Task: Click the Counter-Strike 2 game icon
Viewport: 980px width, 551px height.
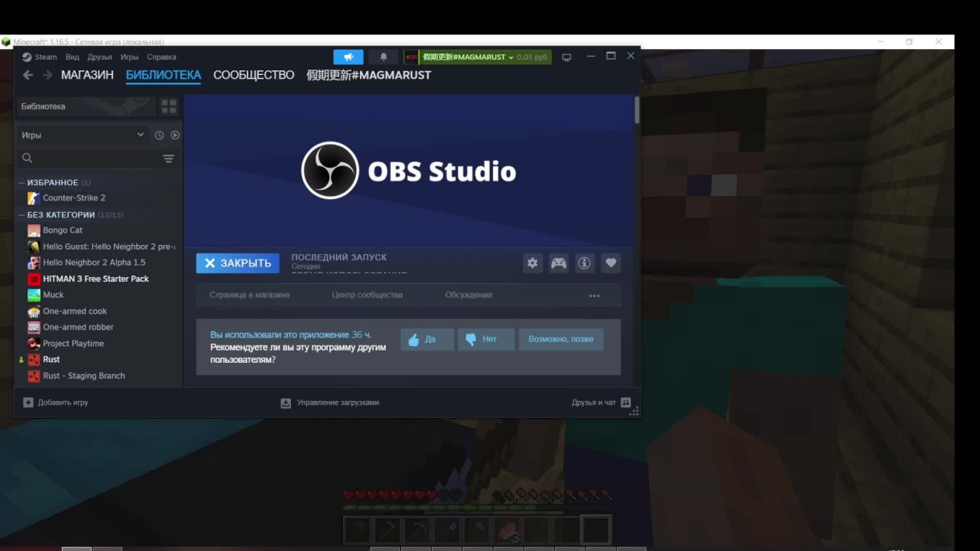Action: [34, 198]
